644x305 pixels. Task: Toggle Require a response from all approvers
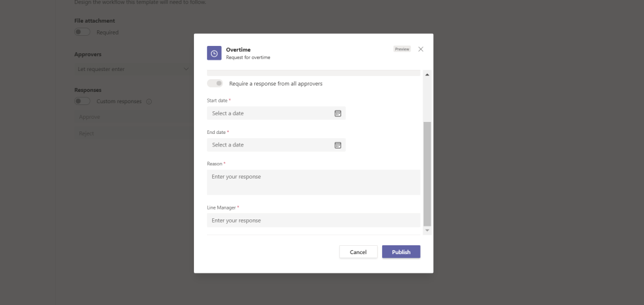click(215, 83)
